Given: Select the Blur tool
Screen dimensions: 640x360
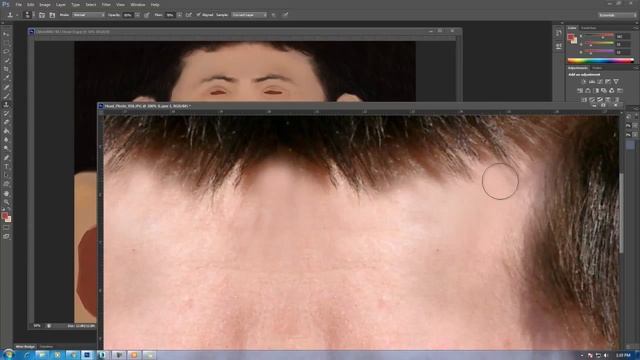Looking at the screenshot, I should pyautogui.click(x=6, y=140).
